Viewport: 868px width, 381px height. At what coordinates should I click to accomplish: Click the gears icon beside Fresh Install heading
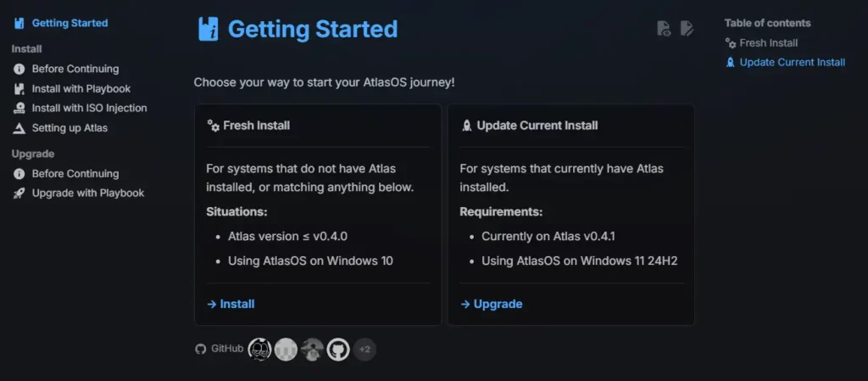click(214, 126)
